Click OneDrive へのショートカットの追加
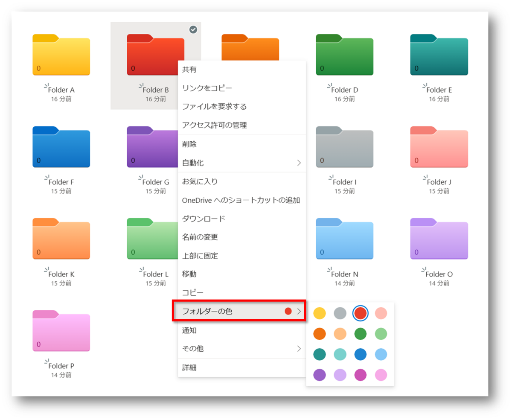The image size is (512, 420). (x=242, y=200)
